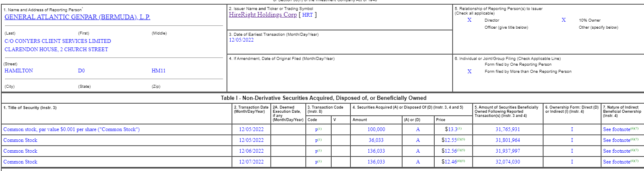Click ownership form 'I' in the 31,765,931 row
Viewport: 644px width, 171px height.
click(x=572, y=129)
